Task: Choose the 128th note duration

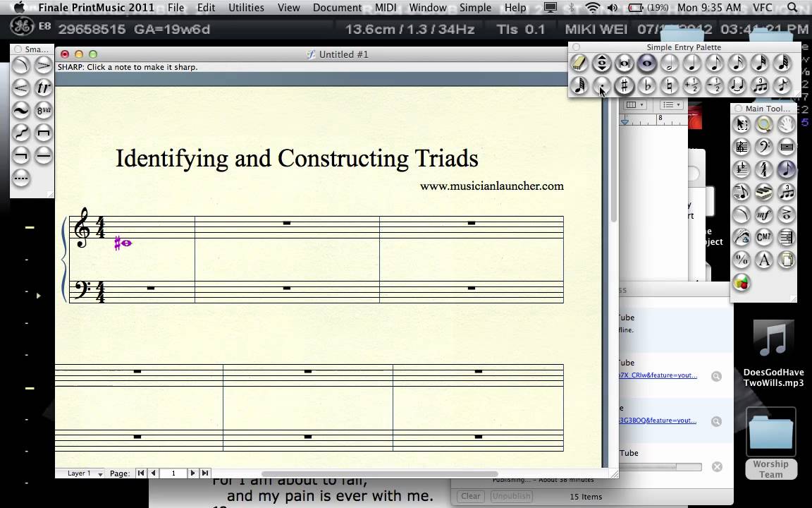Action: click(x=579, y=85)
